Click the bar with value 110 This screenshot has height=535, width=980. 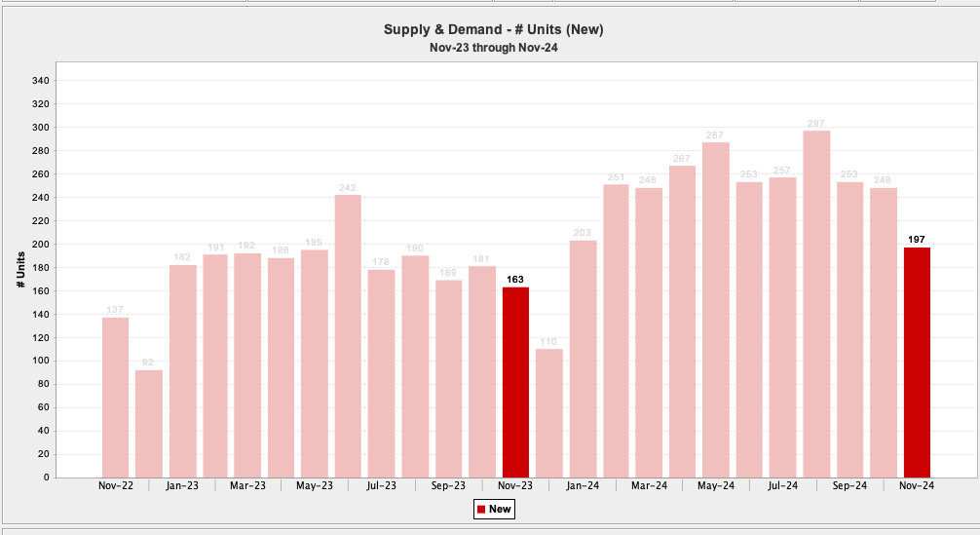coord(549,412)
